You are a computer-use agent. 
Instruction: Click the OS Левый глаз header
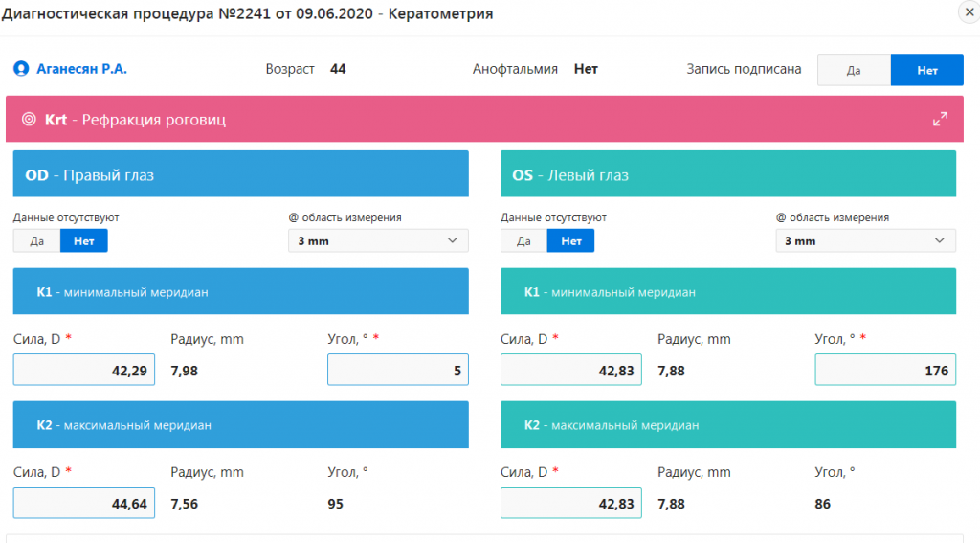pos(727,174)
